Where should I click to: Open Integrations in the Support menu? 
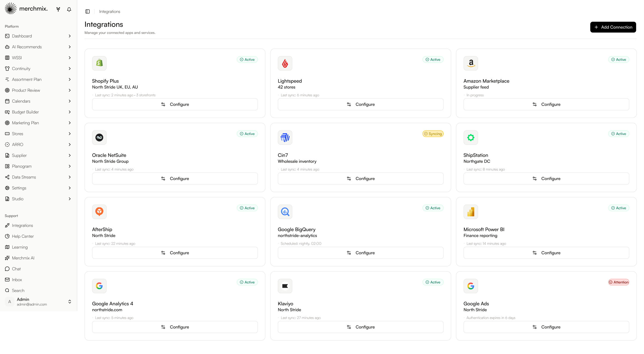[38, 225]
